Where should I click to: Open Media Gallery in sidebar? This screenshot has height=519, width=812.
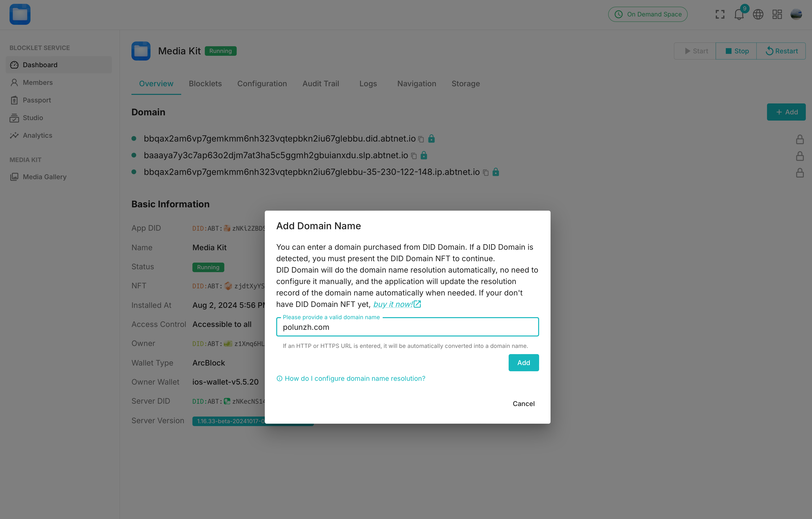click(45, 177)
